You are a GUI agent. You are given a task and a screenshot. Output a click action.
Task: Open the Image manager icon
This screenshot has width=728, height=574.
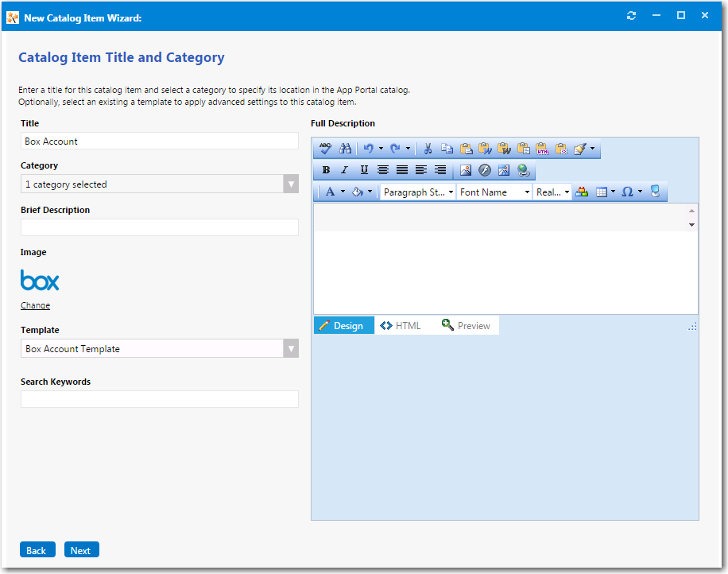point(466,170)
